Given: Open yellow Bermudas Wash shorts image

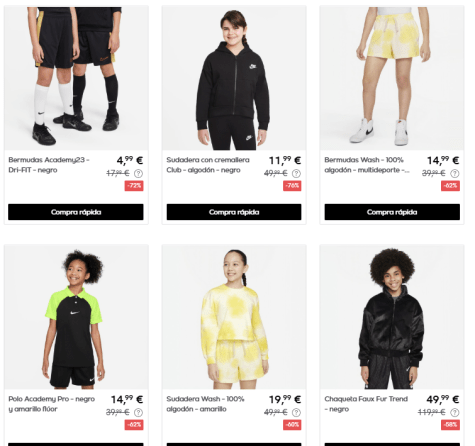Looking at the screenshot, I should point(392,78).
